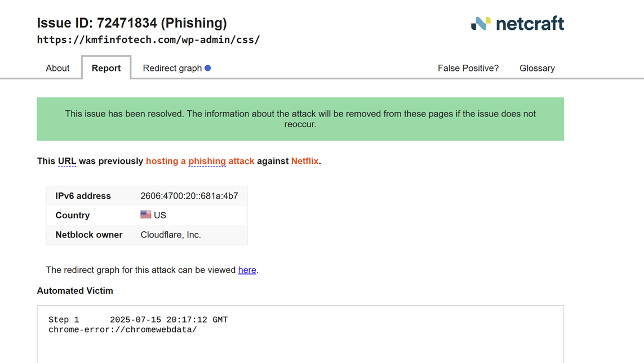Click the underlined phishing term
644x363 pixels.
click(207, 161)
